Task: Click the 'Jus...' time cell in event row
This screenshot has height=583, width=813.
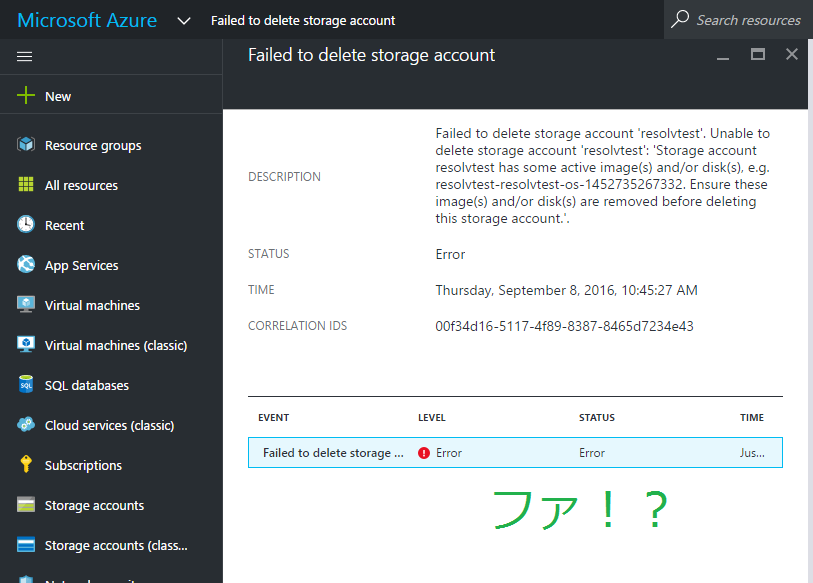Action: point(752,453)
